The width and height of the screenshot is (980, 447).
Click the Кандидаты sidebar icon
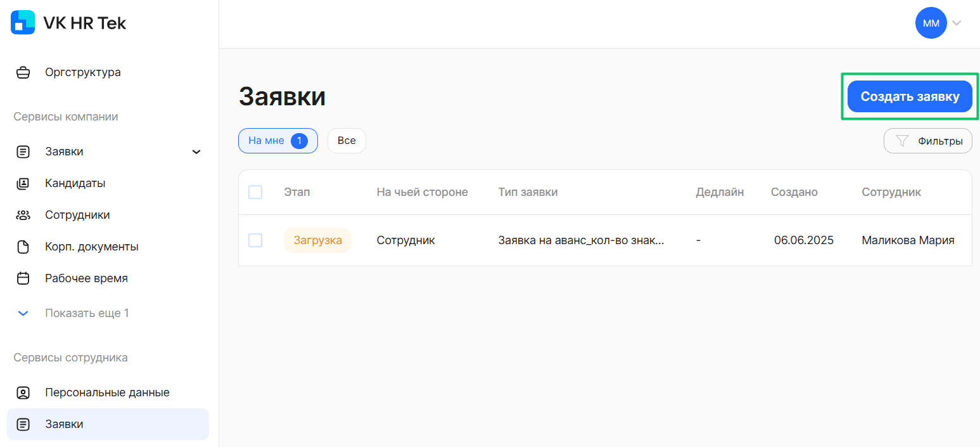click(23, 183)
